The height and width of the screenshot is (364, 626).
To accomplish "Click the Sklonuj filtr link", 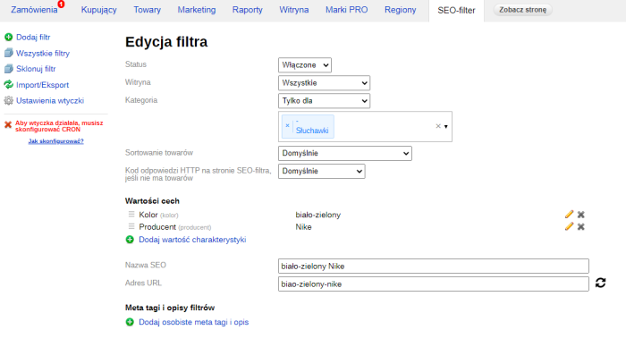I will click(36, 69).
